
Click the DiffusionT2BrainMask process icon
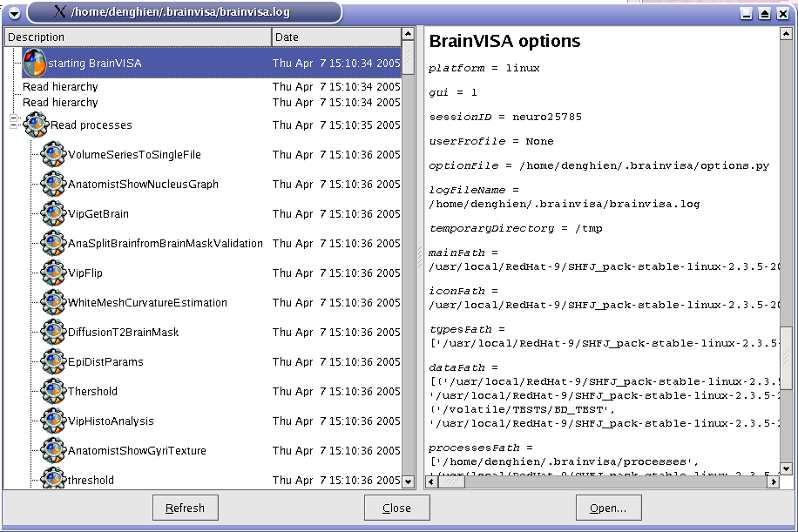pos(54,332)
